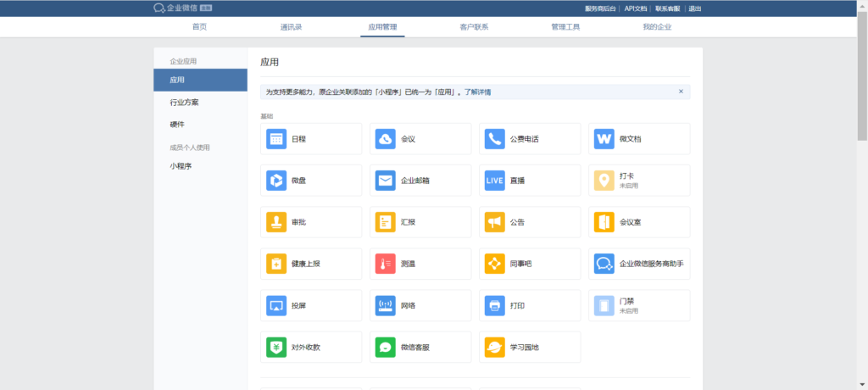The height and width of the screenshot is (390, 868).
Task: Select 应用 in the left sidebar
Action: [200, 80]
